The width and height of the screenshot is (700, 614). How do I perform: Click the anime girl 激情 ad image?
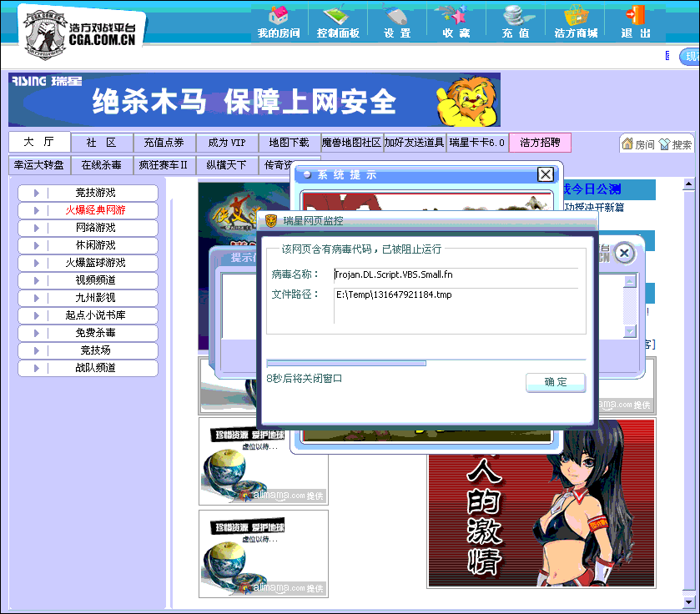tap(541, 503)
